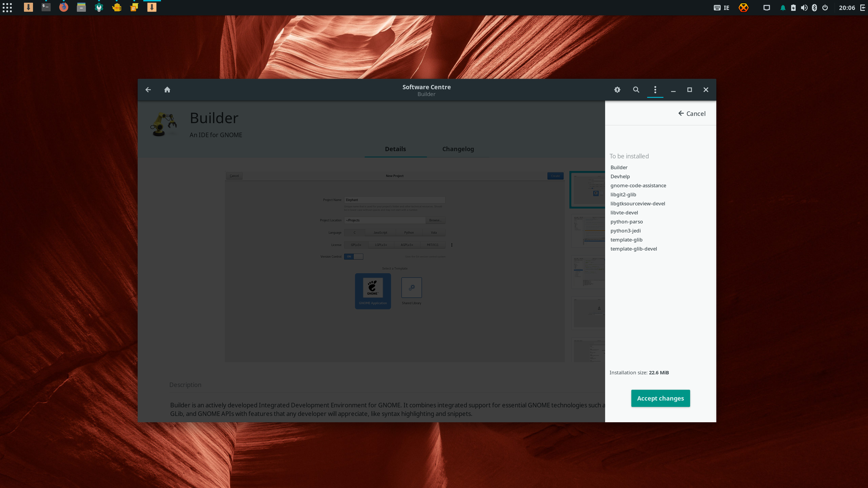Screen dimensions: 868x488
Task: Click the yellow teapot panel icon
Action: coord(117,7)
